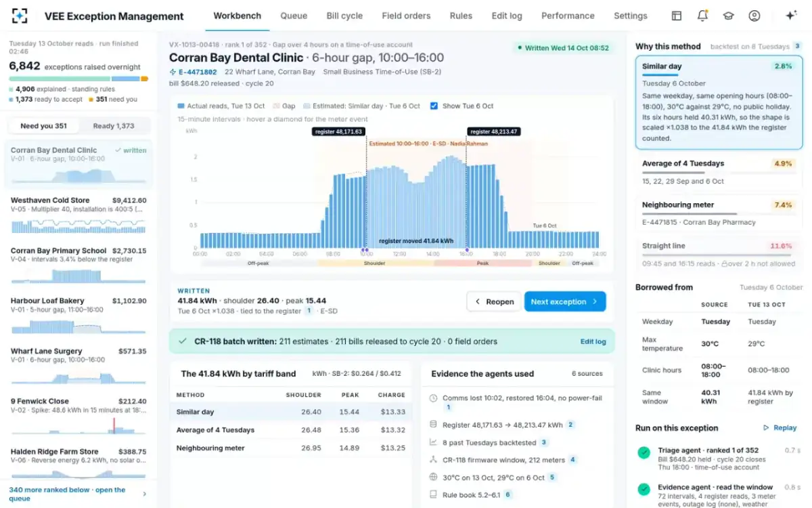Click network icon beside CR-118 firmware window
Screen dimensions: 812x508
point(433,460)
